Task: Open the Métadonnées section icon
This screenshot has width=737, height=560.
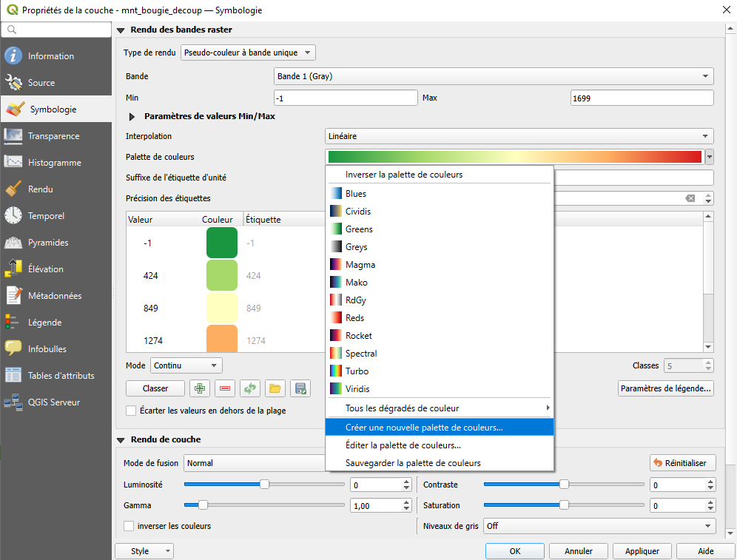Action: click(x=13, y=296)
